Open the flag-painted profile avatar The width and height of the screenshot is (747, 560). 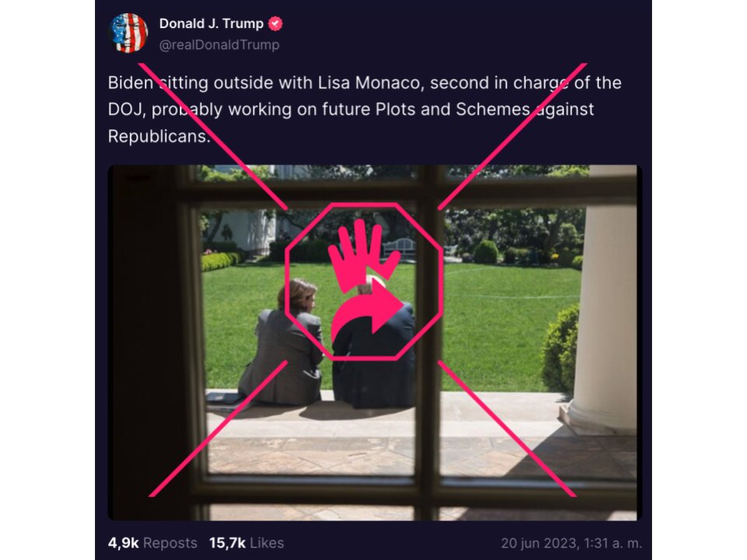click(128, 33)
